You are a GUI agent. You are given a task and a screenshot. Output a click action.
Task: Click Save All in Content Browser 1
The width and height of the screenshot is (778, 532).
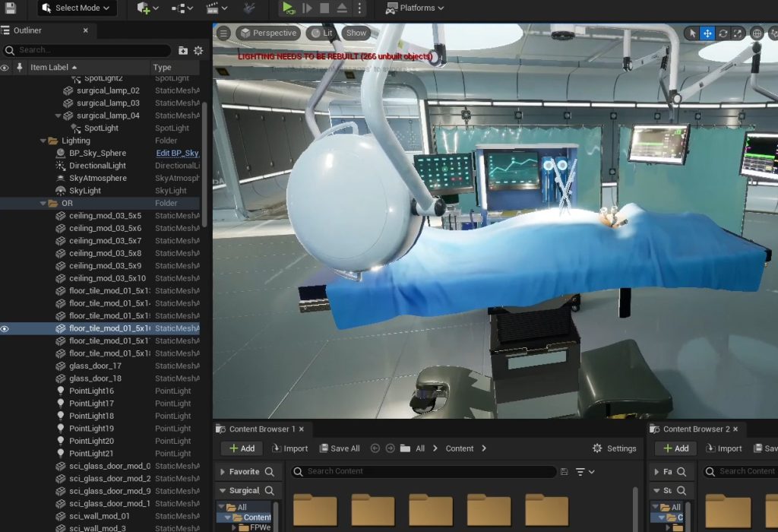[340, 448]
